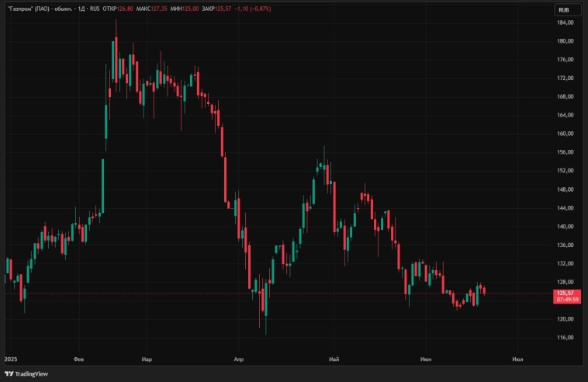Click the 144,00 price axis label
The image size is (588, 382).
[x=566, y=207]
